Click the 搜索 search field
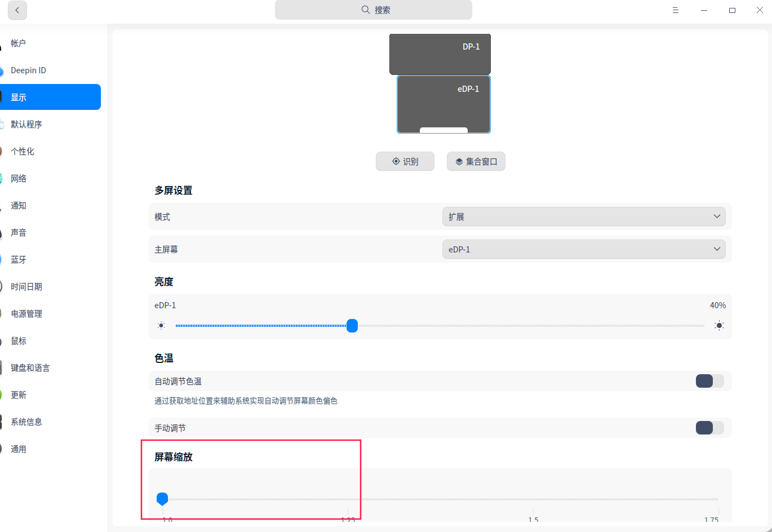The image size is (772, 532). click(x=374, y=10)
